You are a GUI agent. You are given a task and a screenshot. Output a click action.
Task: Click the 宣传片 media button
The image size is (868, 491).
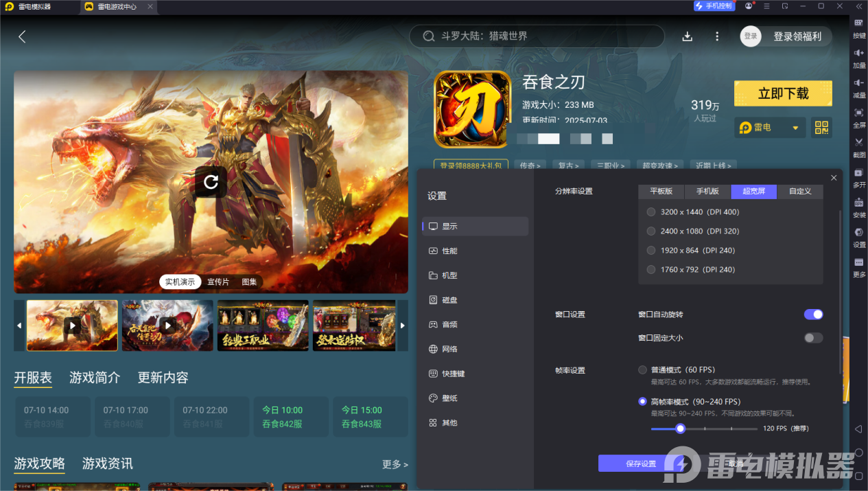pos(219,282)
